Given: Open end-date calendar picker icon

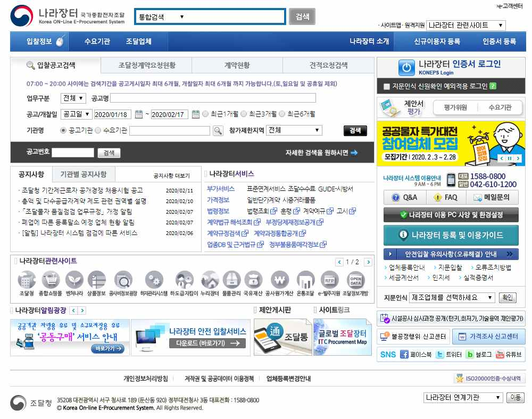Looking at the screenshot, I should tap(196, 114).
